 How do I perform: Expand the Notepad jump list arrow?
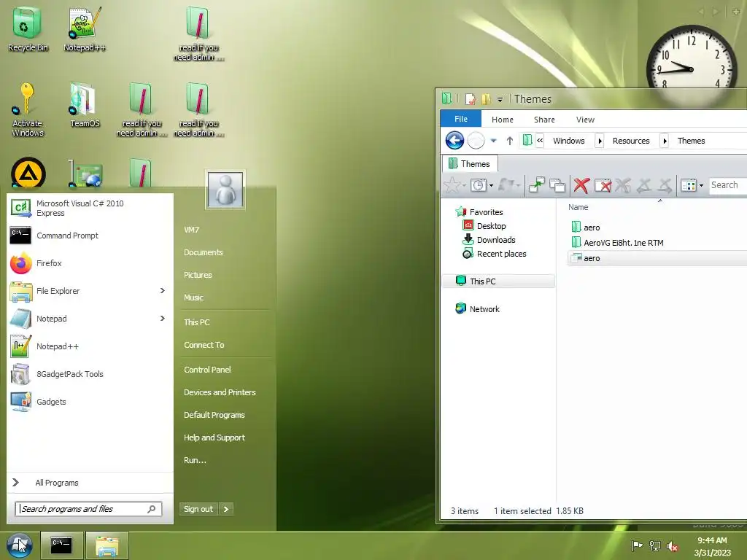tap(163, 318)
